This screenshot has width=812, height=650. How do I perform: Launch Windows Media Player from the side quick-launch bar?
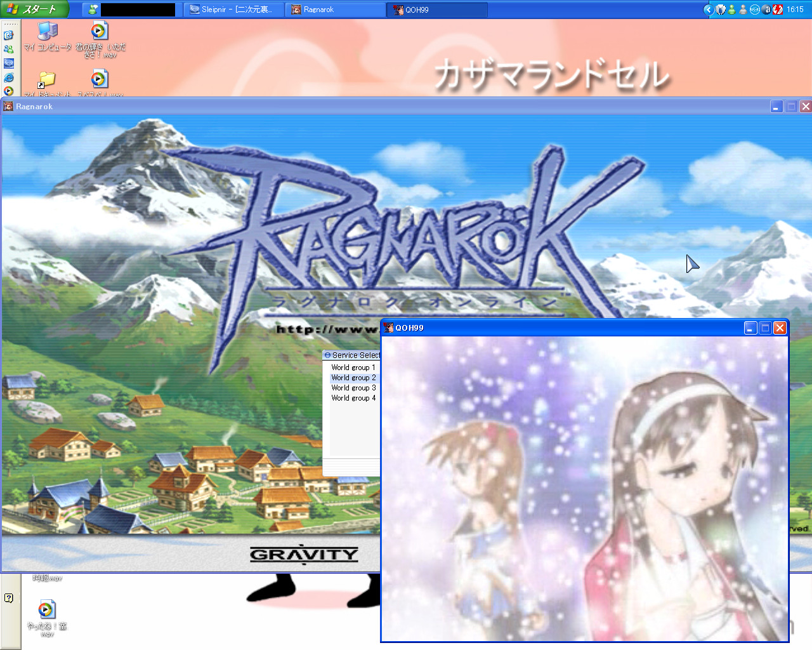[x=9, y=91]
